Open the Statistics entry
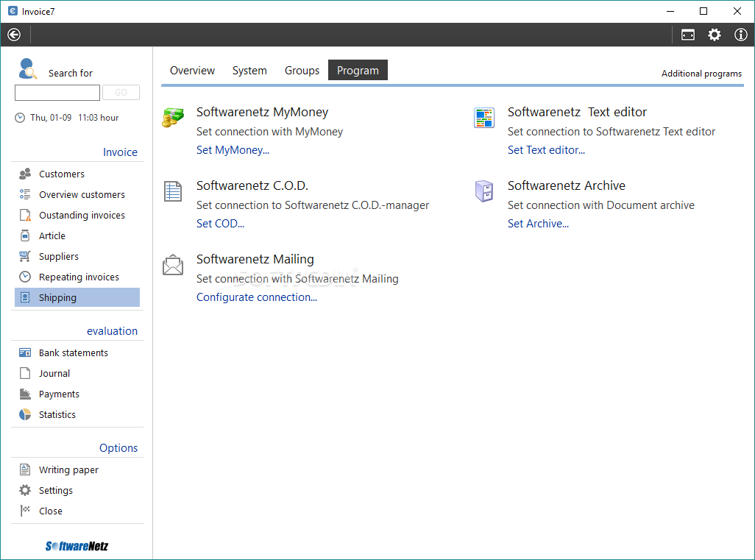755x560 pixels. coord(77,414)
